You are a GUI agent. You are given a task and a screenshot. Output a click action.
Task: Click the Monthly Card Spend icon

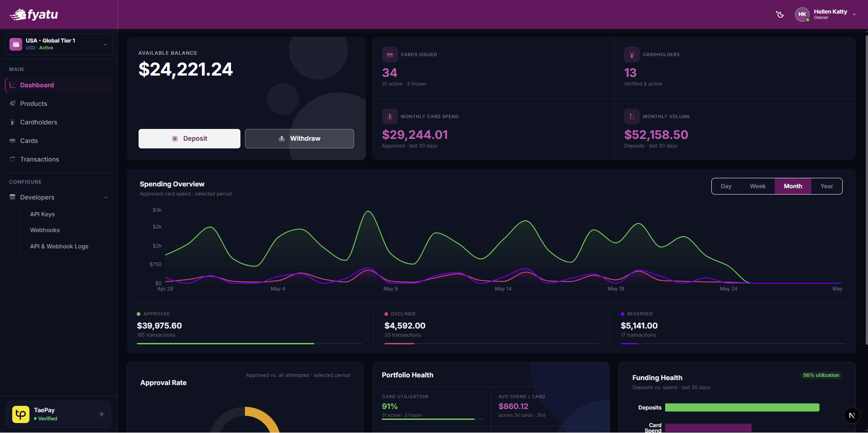pos(390,116)
